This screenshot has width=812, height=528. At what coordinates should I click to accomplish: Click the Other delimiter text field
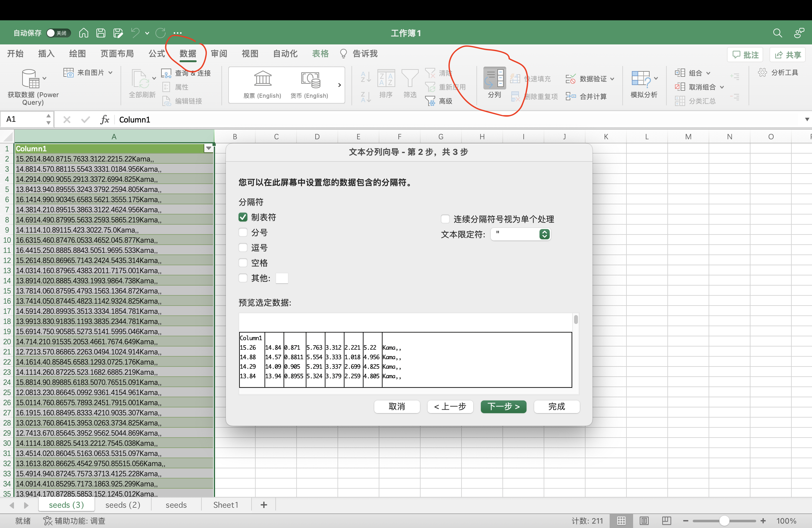282,278
